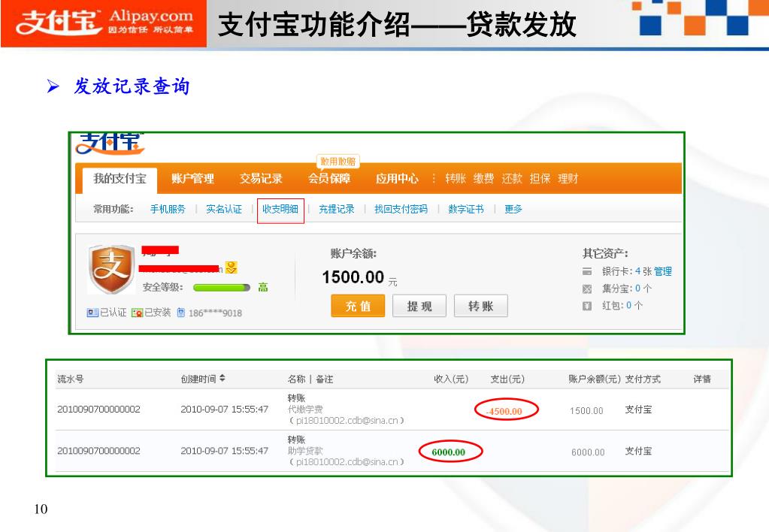Click the green 6000.00 income amount
The image size is (769, 532).
pos(449,452)
